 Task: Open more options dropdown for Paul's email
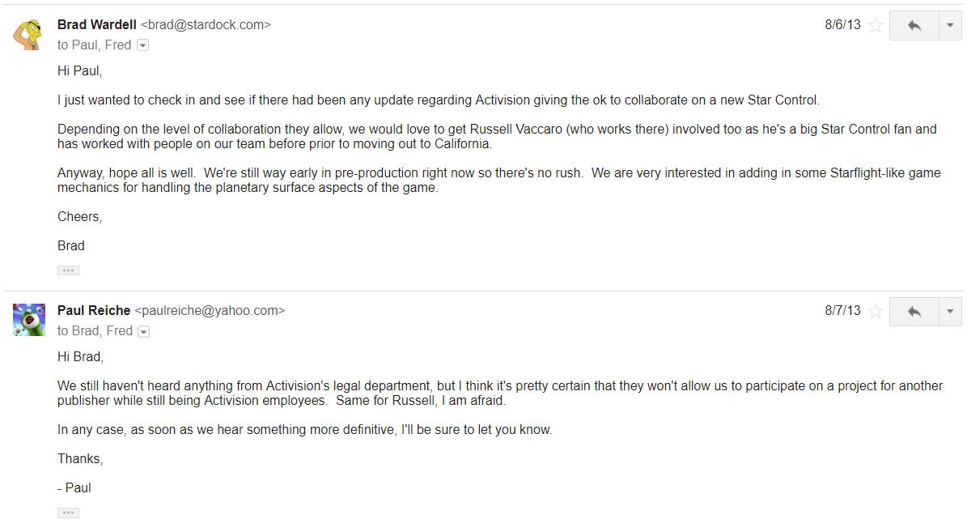point(950,311)
